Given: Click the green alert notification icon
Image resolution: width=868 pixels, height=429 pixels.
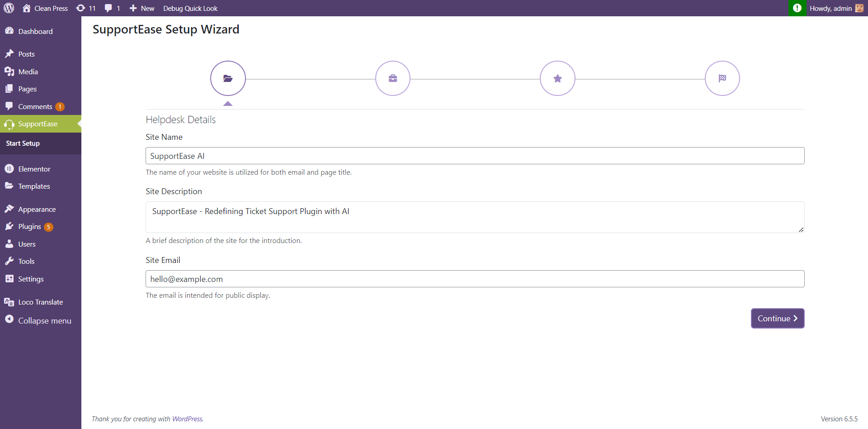Looking at the screenshot, I should point(797,8).
